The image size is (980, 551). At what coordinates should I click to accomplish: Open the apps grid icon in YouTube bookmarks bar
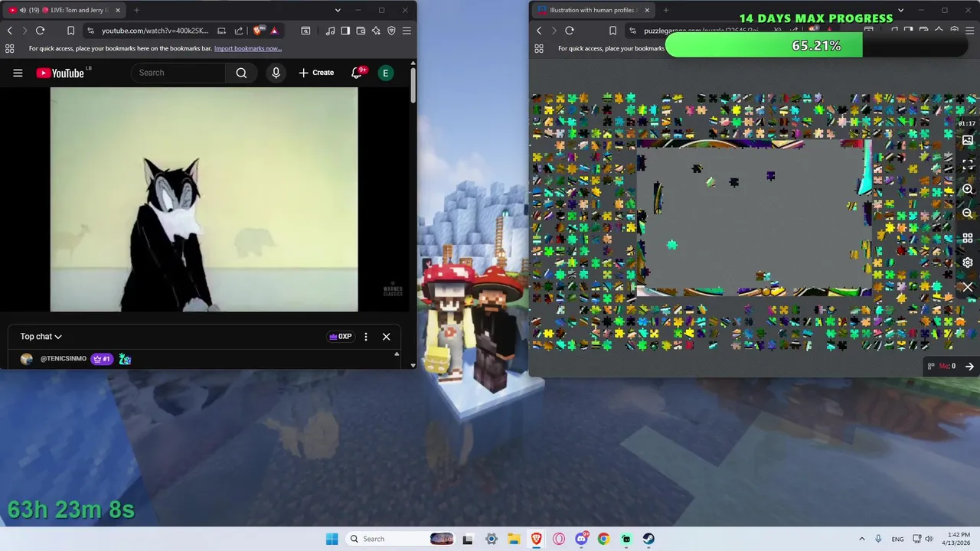(x=9, y=48)
